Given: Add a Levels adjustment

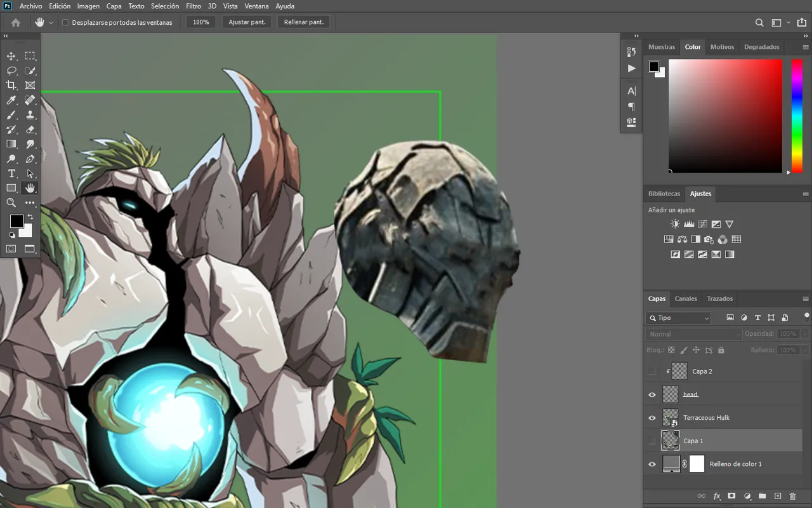Looking at the screenshot, I should click(689, 224).
